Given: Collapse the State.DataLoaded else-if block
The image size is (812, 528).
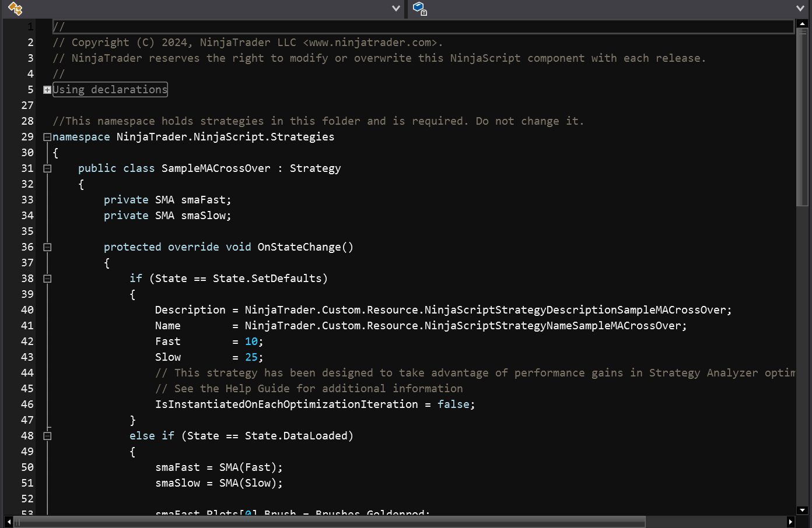Looking at the screenshot, I should click(47, 436).
